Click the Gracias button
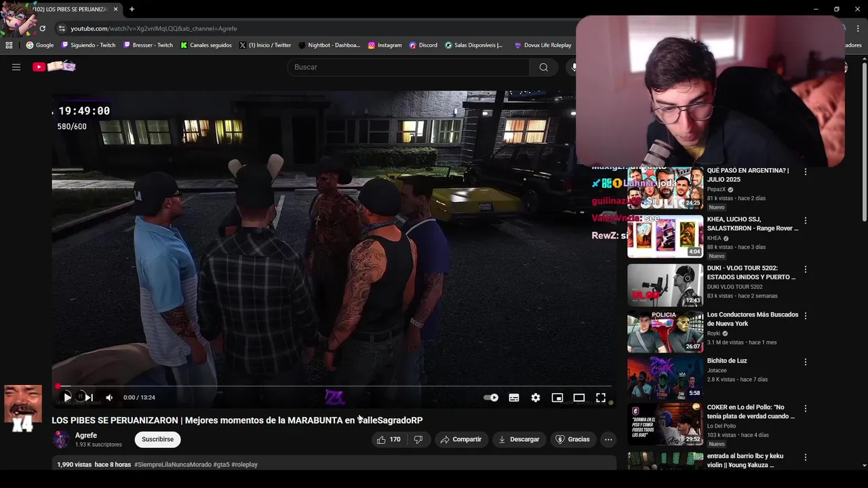The width and height of the screenshot is (868, 488). (x=573, y=439)
